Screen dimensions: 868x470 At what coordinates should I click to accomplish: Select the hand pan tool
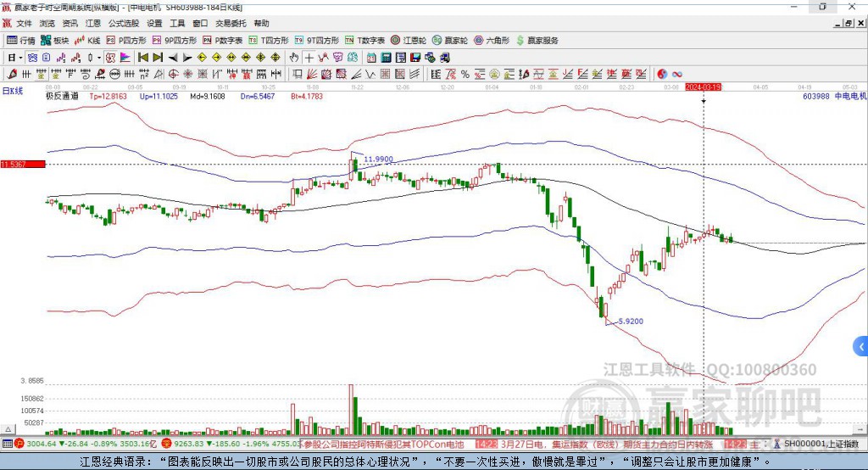[x=293, y=58]
